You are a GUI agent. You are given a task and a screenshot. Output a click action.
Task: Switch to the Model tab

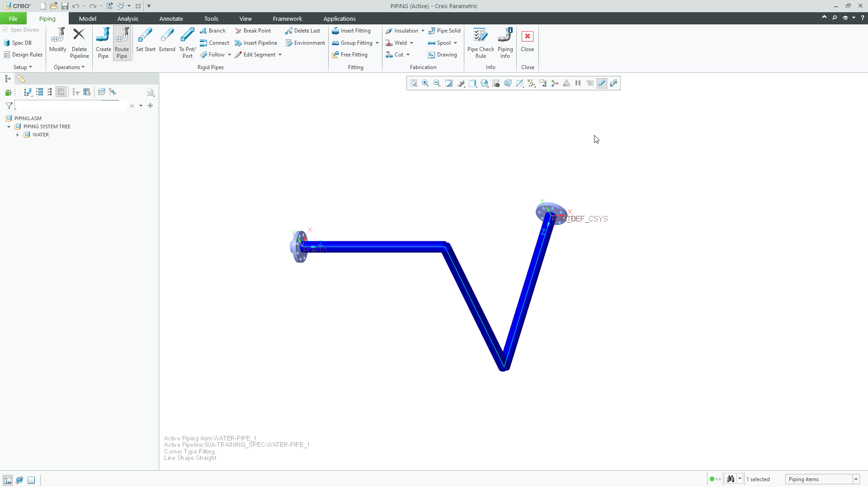[x=87, y=19]
